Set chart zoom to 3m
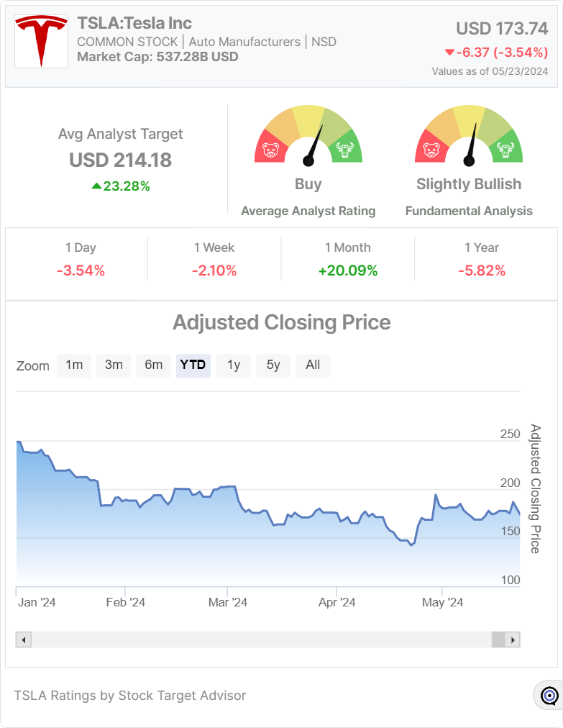This screenshot has width=563, height=728. point(114,365)
